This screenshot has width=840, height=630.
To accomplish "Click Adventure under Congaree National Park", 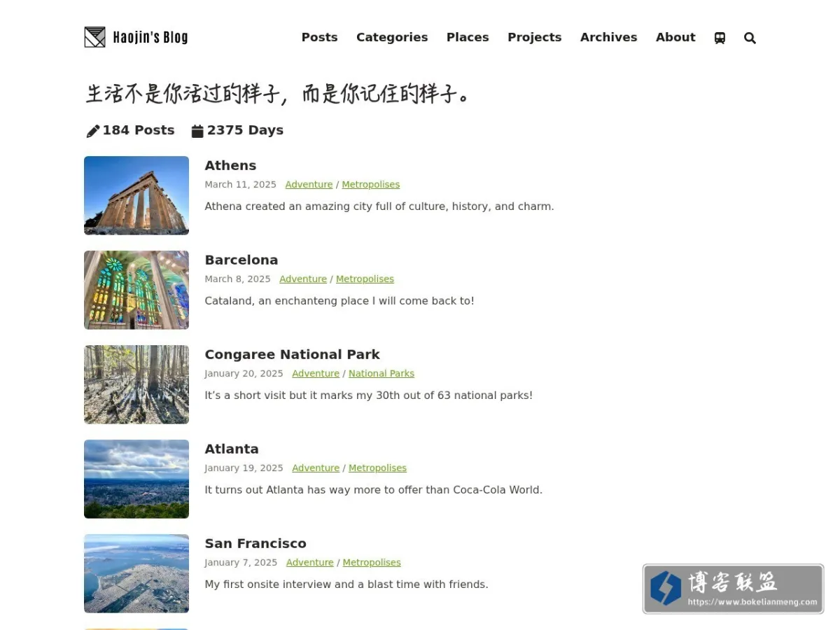I will click(316, 374).
